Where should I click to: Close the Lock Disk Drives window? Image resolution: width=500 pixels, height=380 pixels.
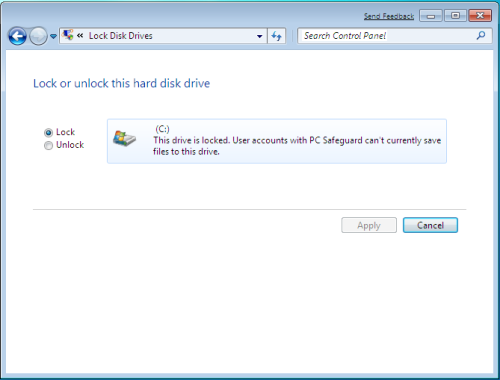tap(480, 16)
